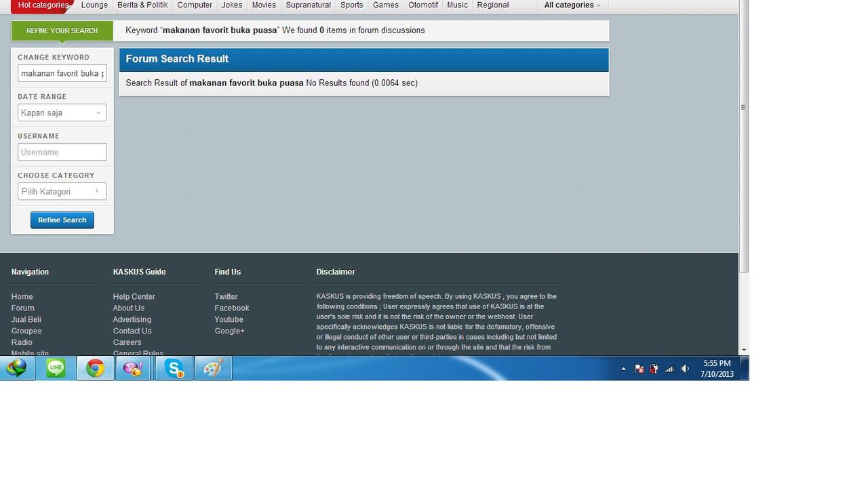Open the Otomotif category
The width and height of the screenshot is (868, 488).
(423, 5)
